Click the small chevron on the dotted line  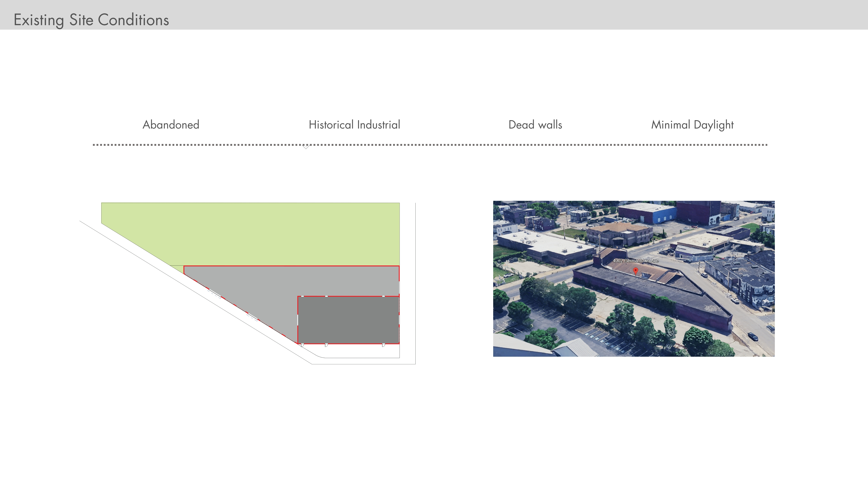[306, 147]
